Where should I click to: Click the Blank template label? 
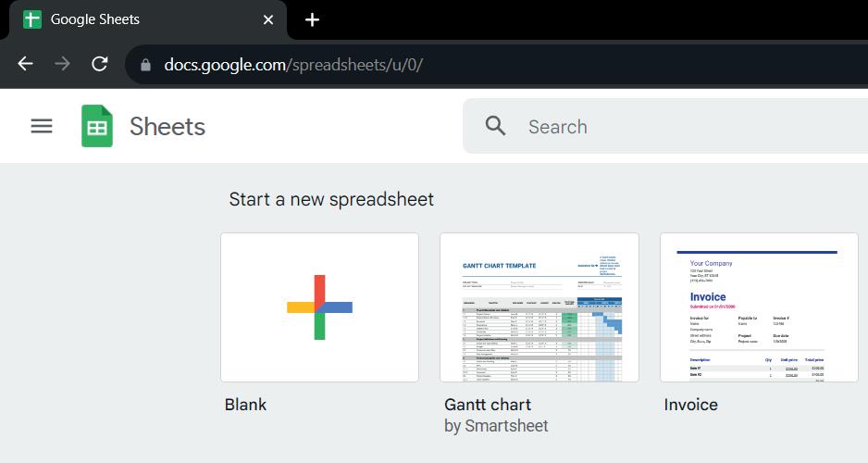(245, 405)
